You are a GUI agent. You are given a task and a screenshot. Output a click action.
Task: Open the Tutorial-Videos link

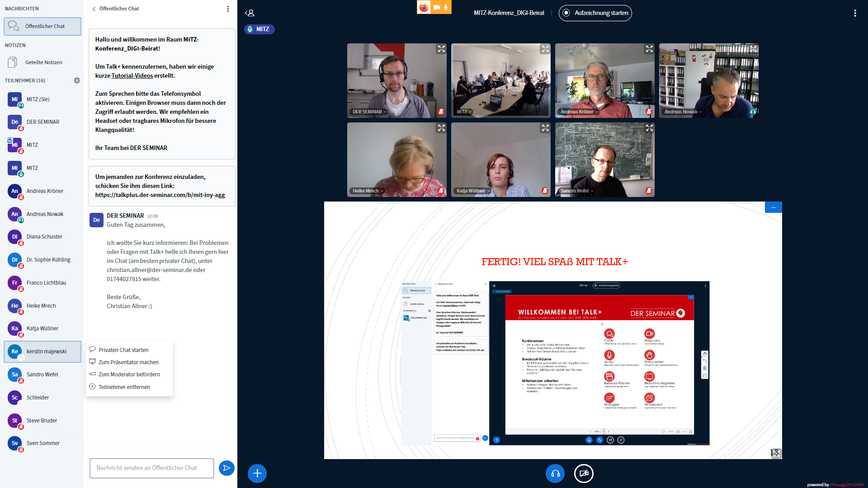click(x=132, y=76)
